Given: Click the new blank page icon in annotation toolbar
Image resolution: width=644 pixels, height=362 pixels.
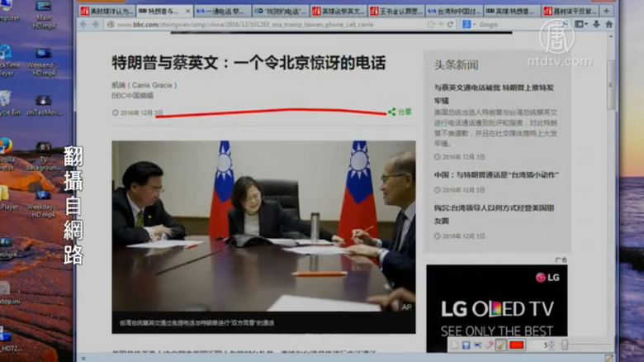Looking at the screenshot, I should click(455, 345).
